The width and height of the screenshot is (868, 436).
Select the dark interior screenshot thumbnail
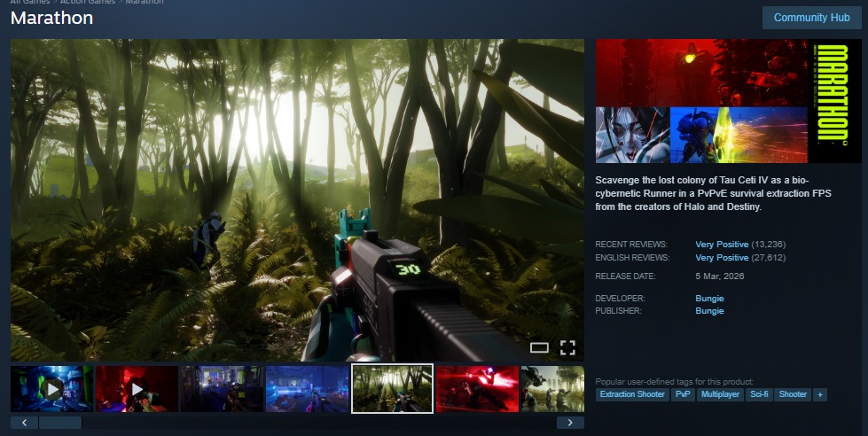coord(222,389)
